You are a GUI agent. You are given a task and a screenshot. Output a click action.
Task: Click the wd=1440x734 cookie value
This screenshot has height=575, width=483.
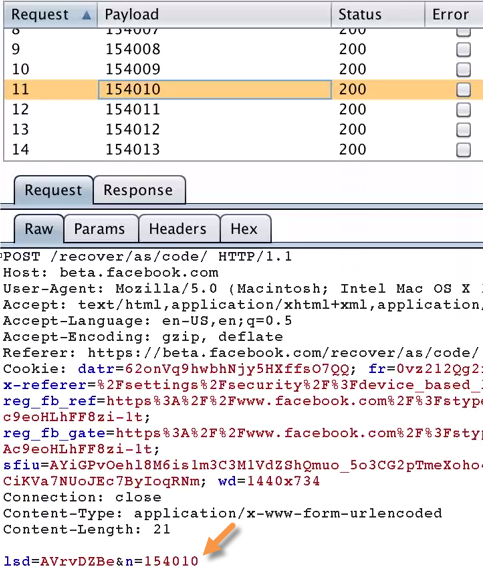[269, 481]
